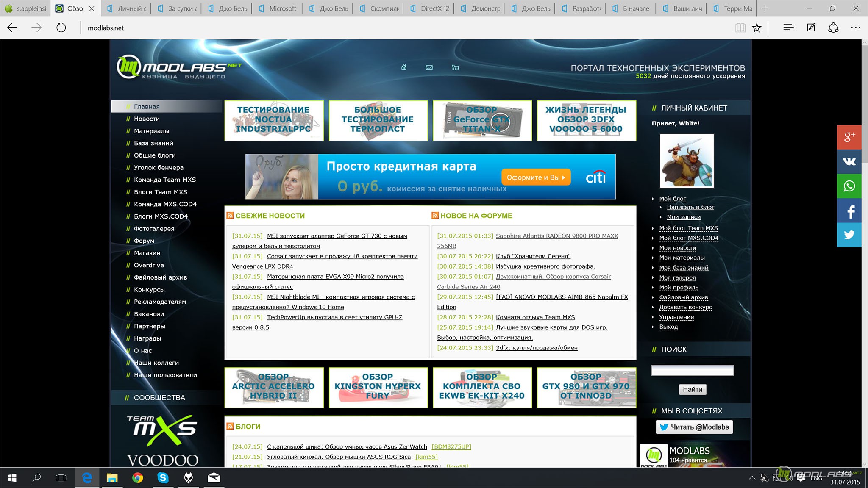Share page via Google Plus button

click(849, 137)
